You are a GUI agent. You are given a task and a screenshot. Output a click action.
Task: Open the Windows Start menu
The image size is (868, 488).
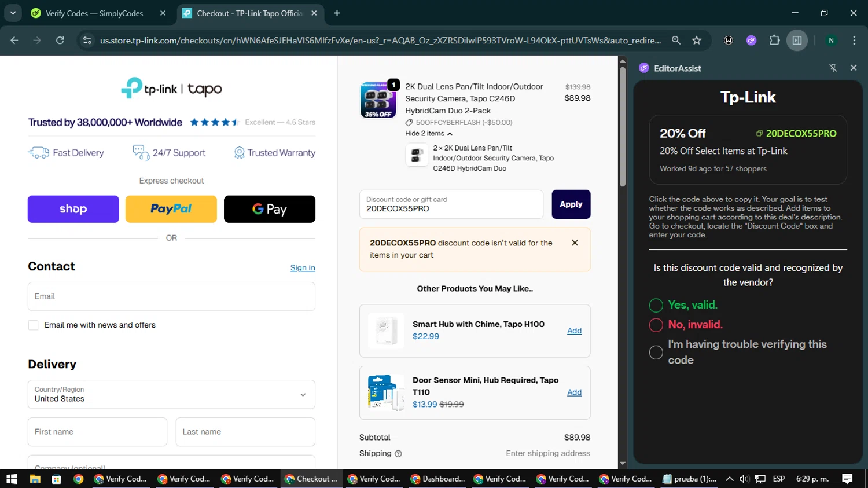pos(12,479)
